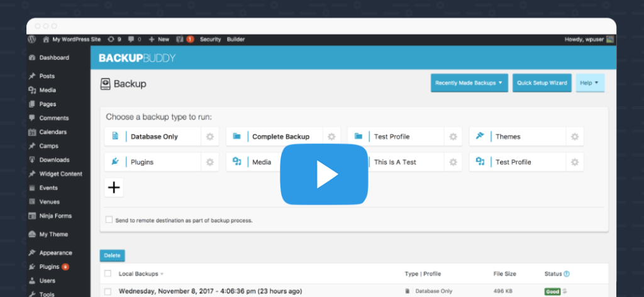The width and height of the screenshot is (644, 297).
Task: Open My Theme in sidebar
Action: [x=53, y=234]
